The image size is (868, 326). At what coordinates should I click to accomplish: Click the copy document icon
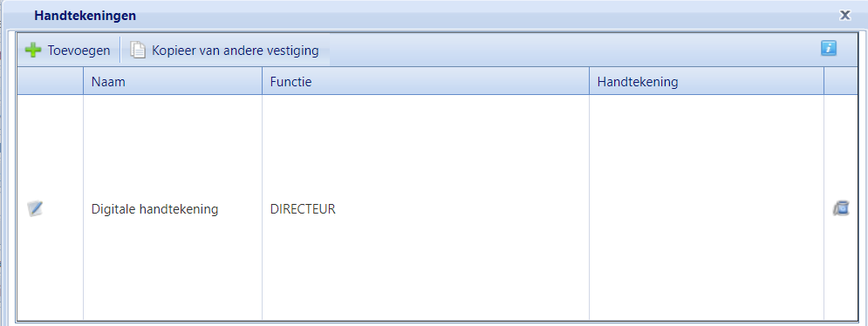138,51
